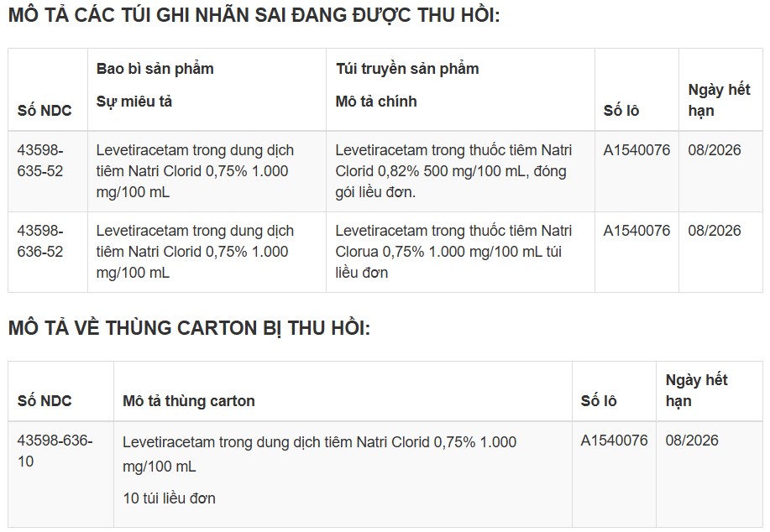The width and height of the screenshot is (770, 532).
Task: Click the "10 túi liều đơn" text
Action: coord(169,498)
